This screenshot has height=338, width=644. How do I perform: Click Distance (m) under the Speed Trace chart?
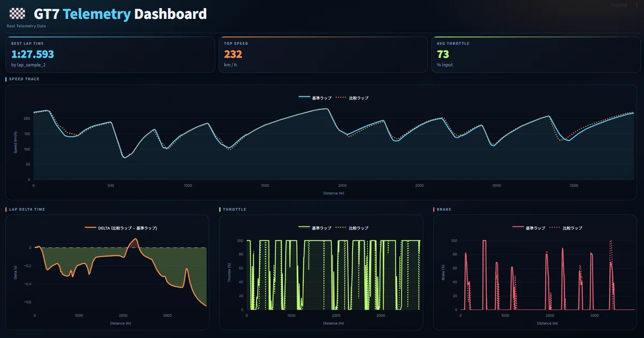334,193
